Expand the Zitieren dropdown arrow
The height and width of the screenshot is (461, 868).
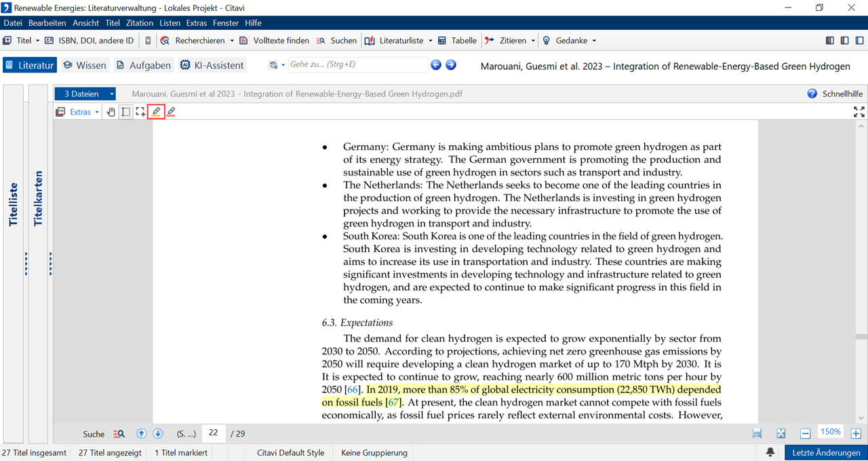(x=533, y=41)
